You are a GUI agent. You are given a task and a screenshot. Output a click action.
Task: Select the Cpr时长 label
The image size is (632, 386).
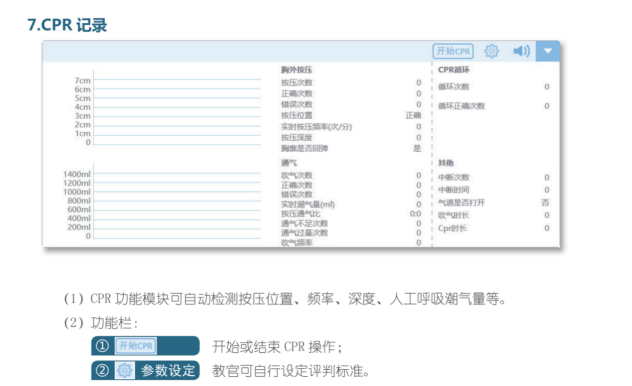(x=452, y=228)
